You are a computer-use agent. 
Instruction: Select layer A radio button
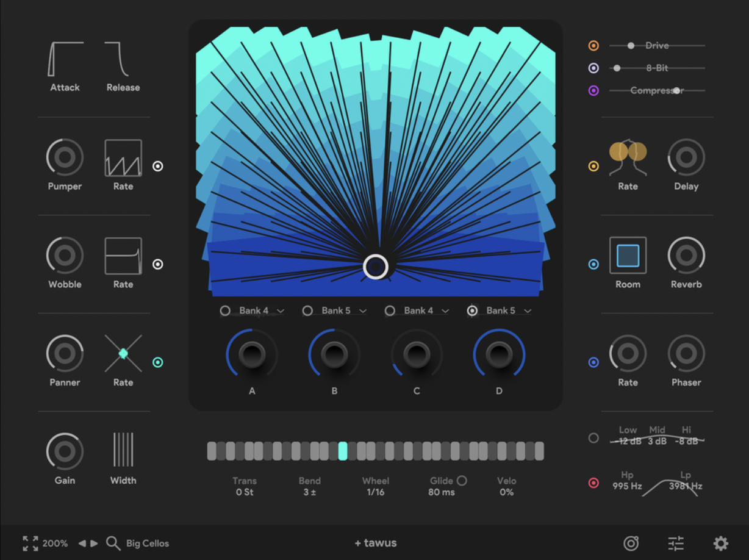[x=225, y=311]
